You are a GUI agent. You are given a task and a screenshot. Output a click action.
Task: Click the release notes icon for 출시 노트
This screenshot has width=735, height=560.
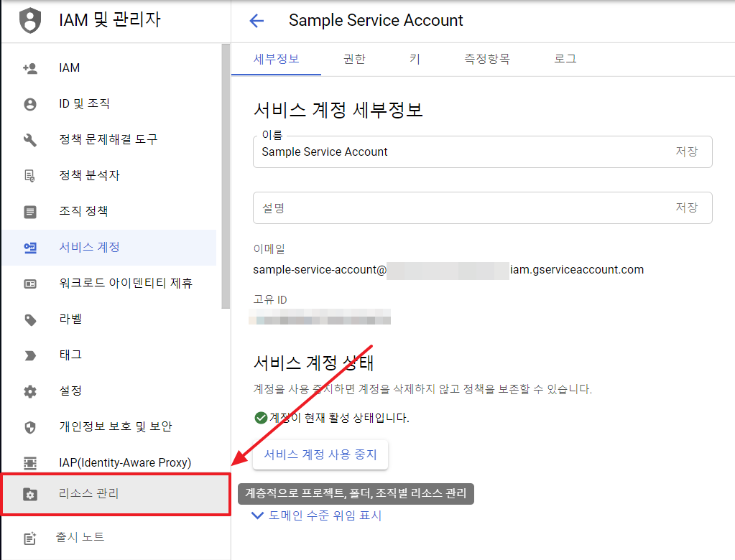[x=30, y=537]
